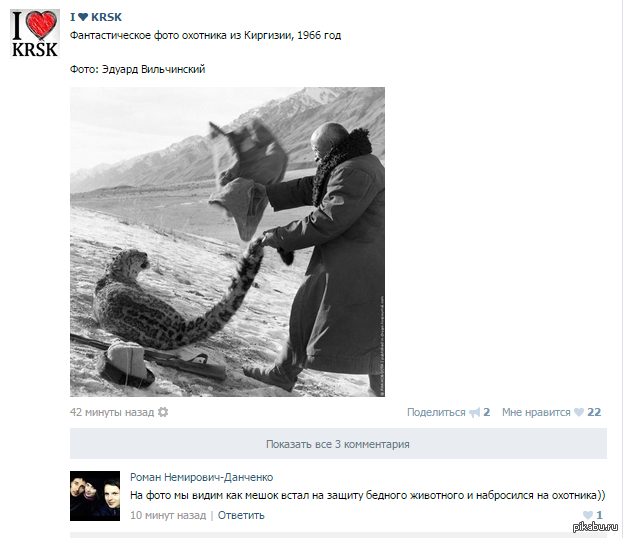Click the heart in the I ♥ KRSK title
623x538 pixels.
[83, 17]
